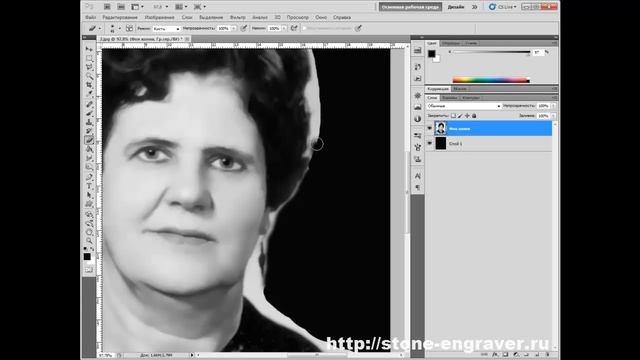Hide the Слой 1 layer eye icon

pos(429,143)
